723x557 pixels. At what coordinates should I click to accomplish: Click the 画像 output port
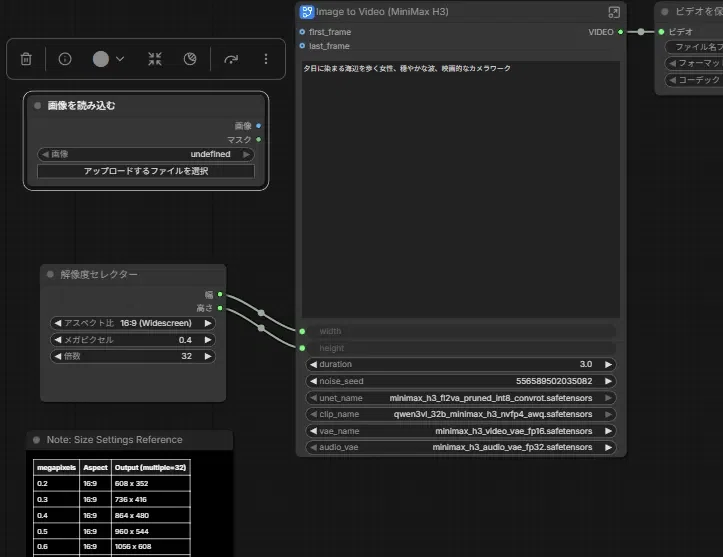point(259,125)
